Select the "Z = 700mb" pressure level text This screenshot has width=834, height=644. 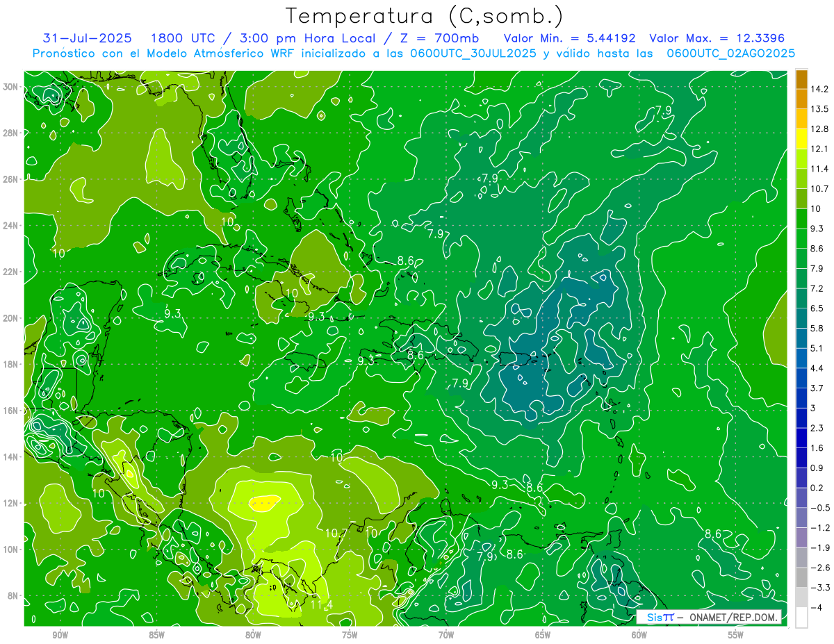click(436, 38)
